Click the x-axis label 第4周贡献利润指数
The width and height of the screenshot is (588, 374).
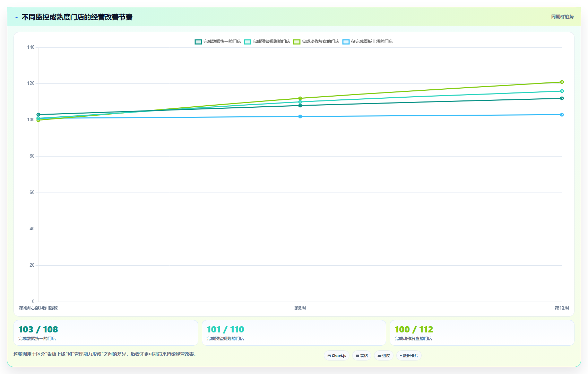point(38,308)
